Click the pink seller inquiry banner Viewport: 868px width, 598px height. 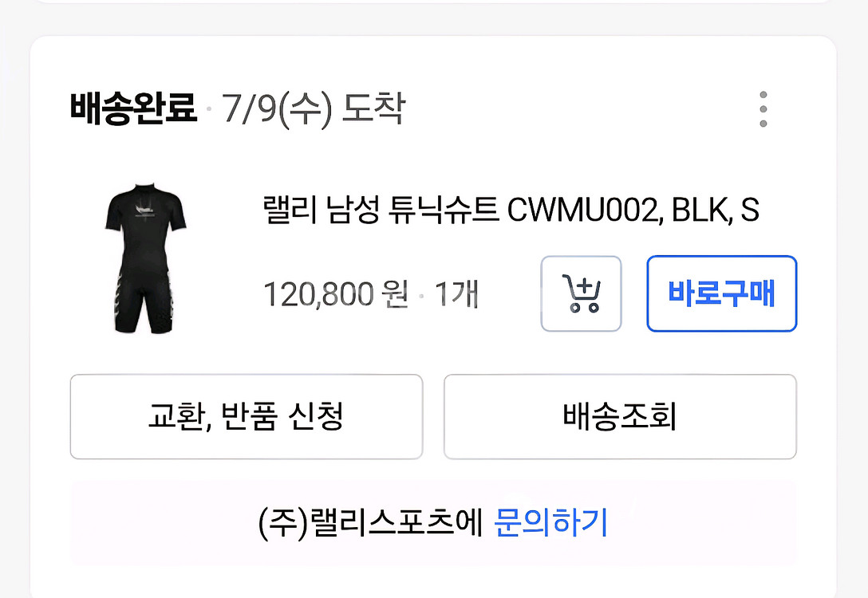(x=433, y=523)
